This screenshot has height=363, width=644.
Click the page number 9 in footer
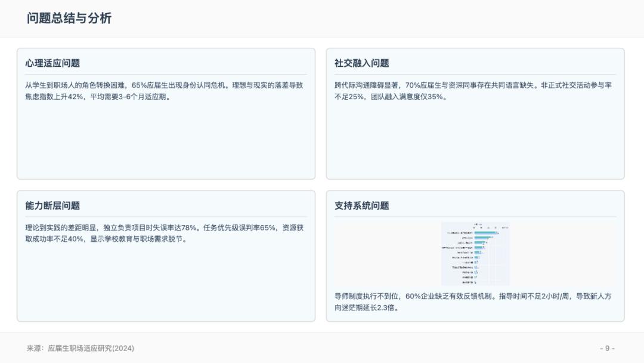click(607, 348)
